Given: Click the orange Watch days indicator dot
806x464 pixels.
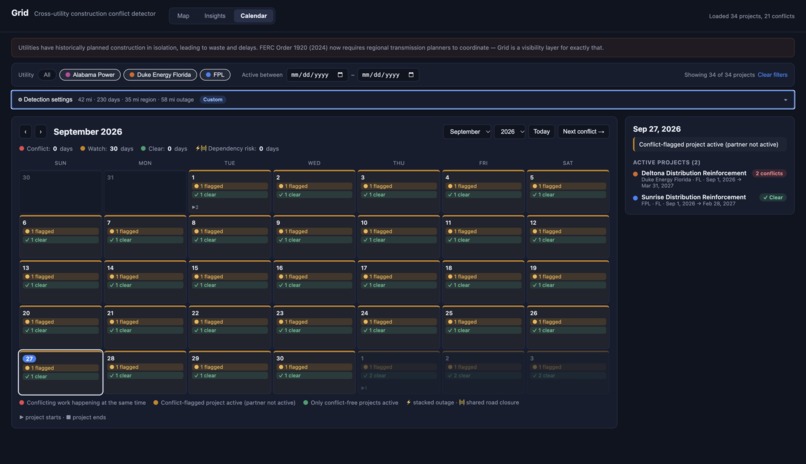Looking at the screenshot, I should [82, 149].
